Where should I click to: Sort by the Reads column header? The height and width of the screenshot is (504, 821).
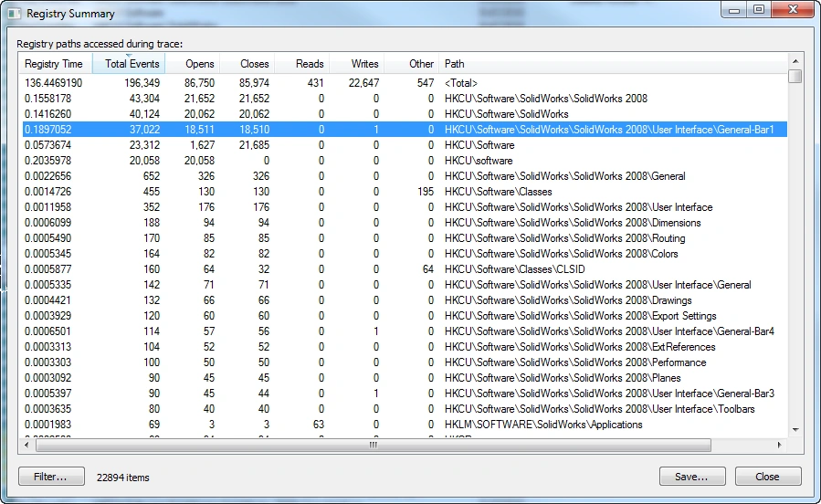click(301, 64)
